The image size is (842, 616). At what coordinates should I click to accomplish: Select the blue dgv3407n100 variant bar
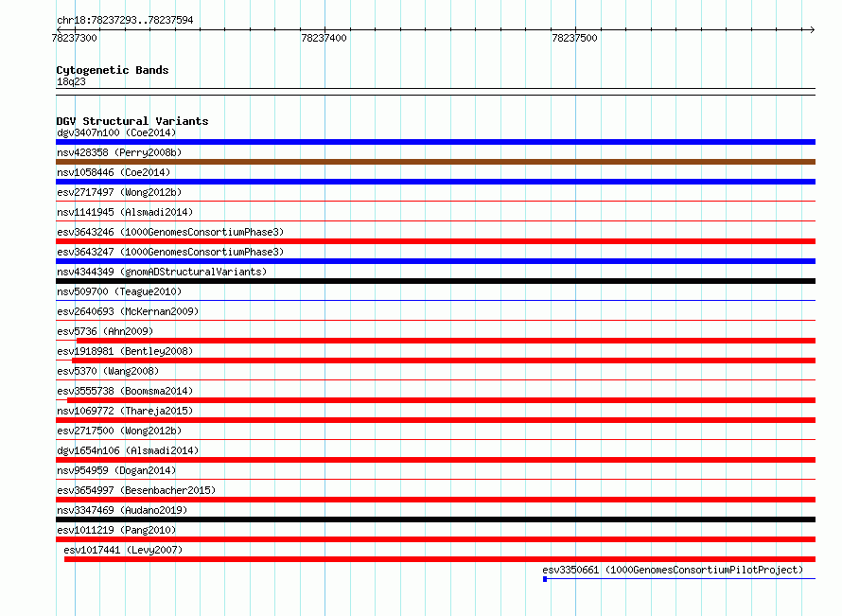[x=435, y=142]
